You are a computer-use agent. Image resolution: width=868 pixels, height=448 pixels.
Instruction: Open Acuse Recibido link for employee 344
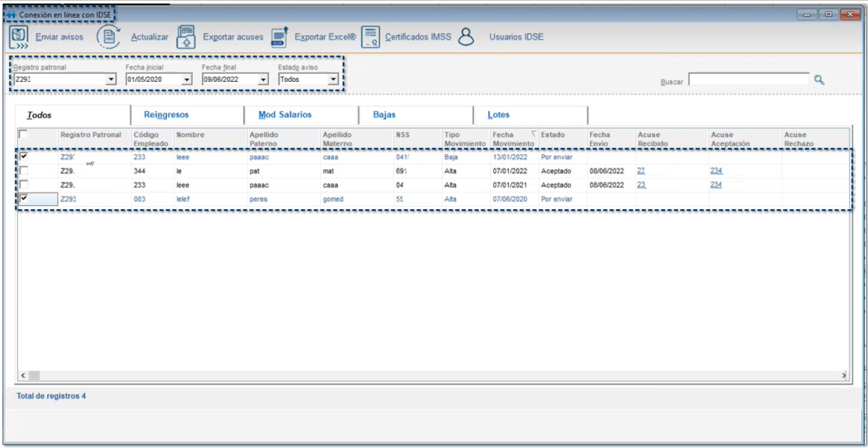pyautogui.click(x=642, y=171)
